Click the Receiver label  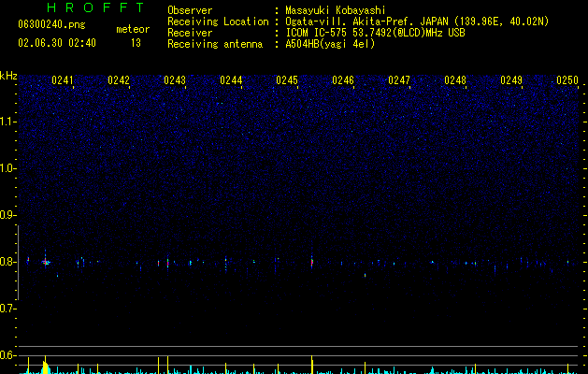190,33
